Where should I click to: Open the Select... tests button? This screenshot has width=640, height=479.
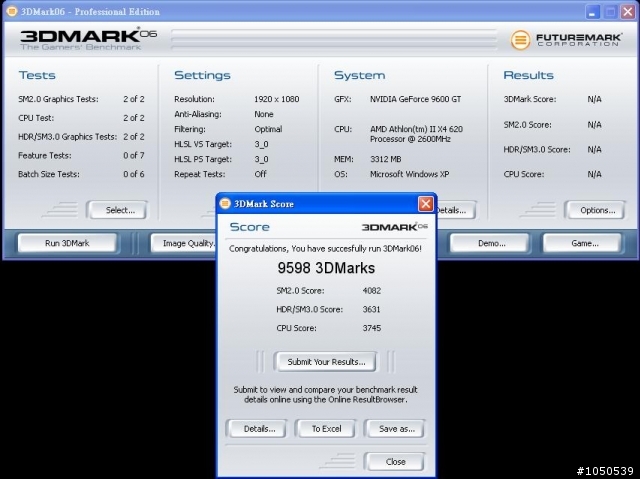(118, 210)
